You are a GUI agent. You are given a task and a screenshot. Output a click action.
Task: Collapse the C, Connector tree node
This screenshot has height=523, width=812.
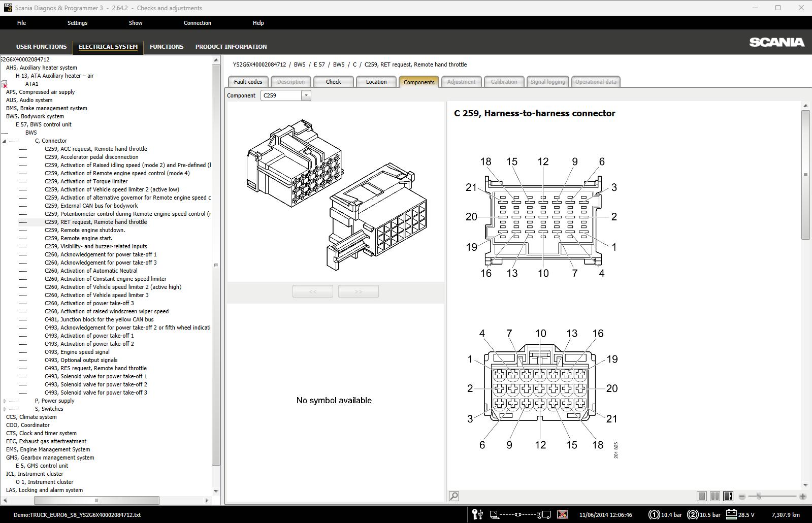pyautogui.click(x=5, y=141)
